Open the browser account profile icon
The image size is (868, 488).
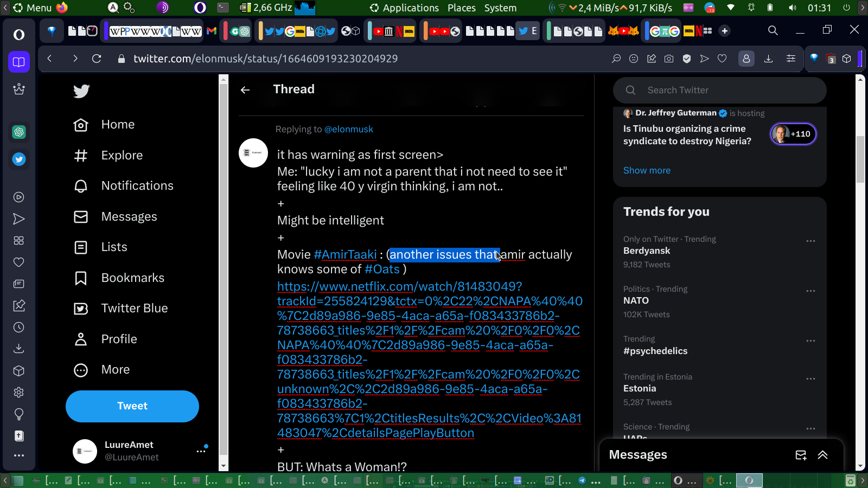pos(746,59)
